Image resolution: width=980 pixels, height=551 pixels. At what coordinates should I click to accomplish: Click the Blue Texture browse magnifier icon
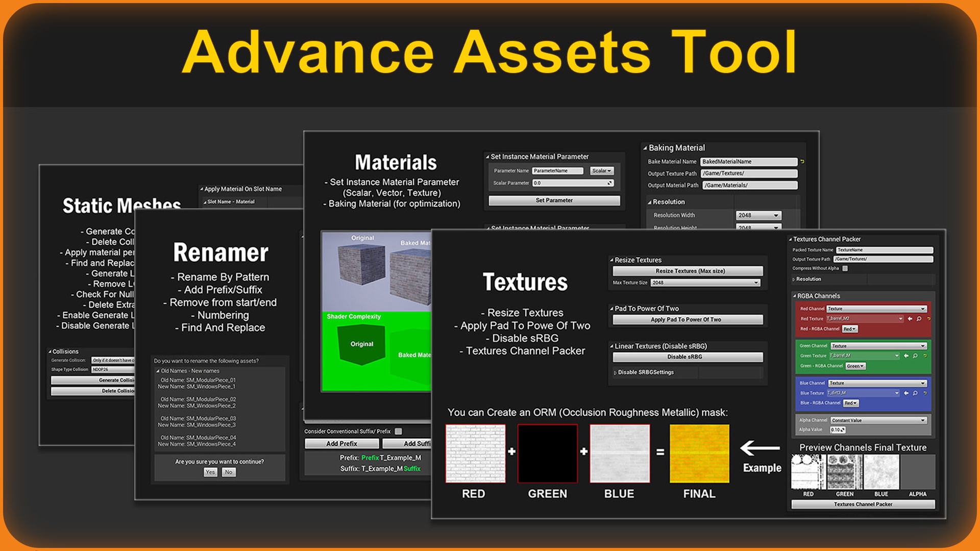click(915, 393)
